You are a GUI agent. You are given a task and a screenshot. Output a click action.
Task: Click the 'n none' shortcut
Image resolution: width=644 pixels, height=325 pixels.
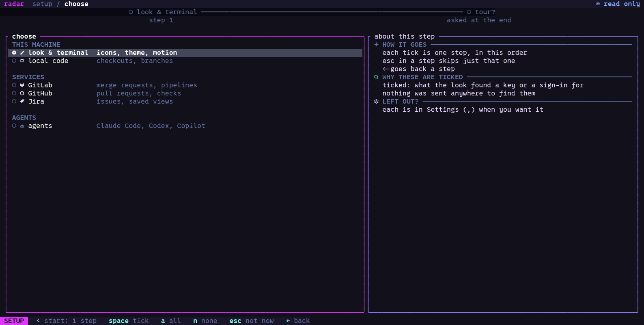click(x=205, y=321)
